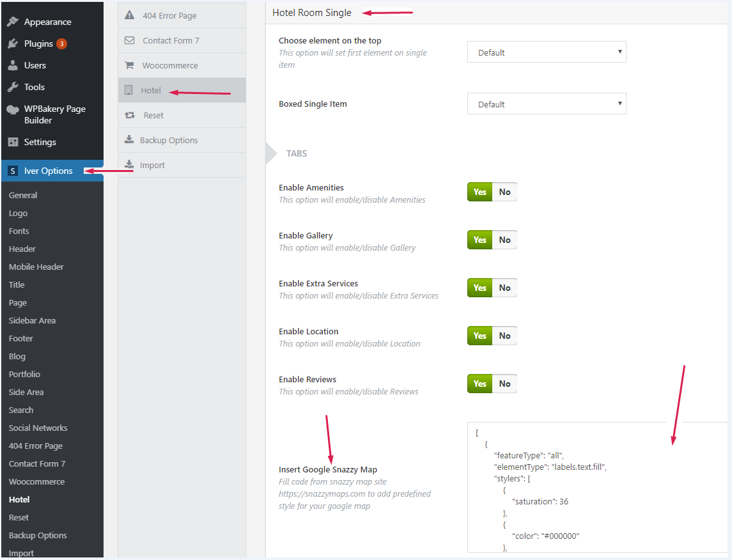Screen dimensions: 732x560
Task: Select Hotel in dark sidebar submenu
Action: [x=19, y=499]
